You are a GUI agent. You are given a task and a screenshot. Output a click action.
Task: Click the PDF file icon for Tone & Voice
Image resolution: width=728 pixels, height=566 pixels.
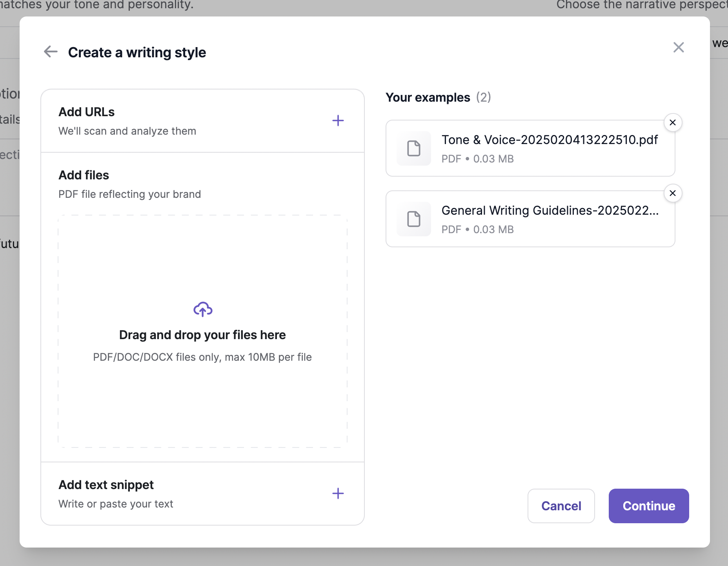pyautogui.click(x=414, y=148)
